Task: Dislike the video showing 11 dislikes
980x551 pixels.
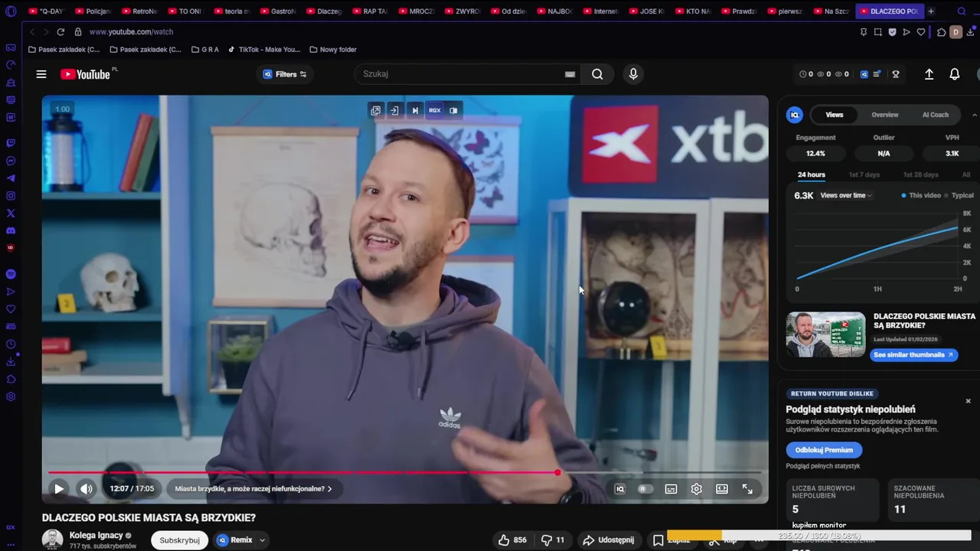Action: pos(553,540)
